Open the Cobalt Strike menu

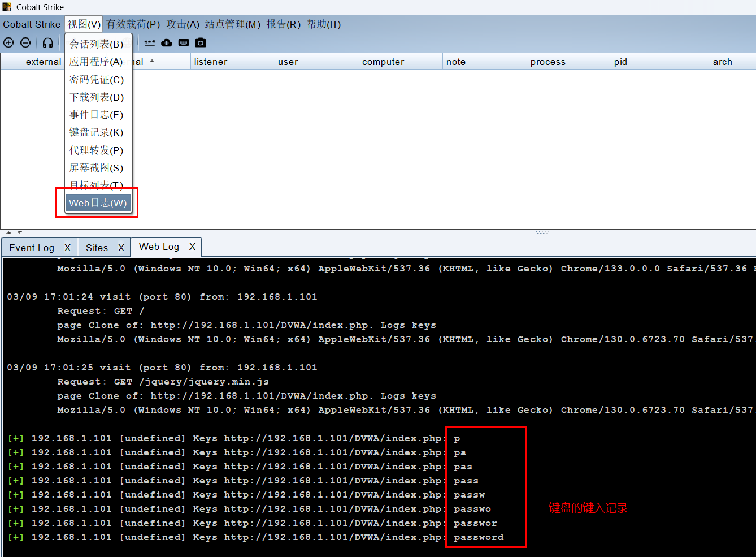click(x=32, y=24)
